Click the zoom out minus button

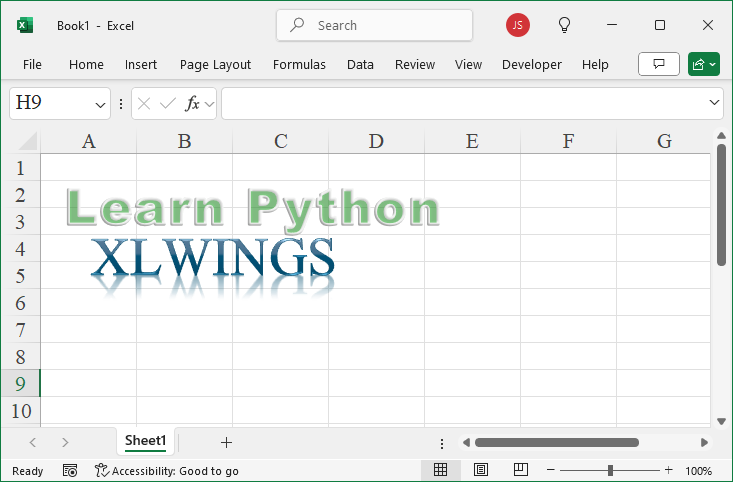point(551,470)
